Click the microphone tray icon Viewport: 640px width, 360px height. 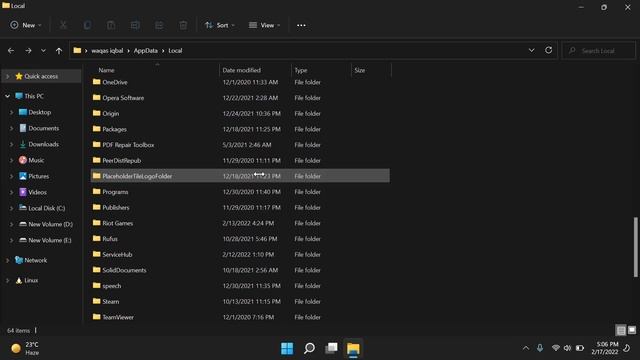point(540,348)
